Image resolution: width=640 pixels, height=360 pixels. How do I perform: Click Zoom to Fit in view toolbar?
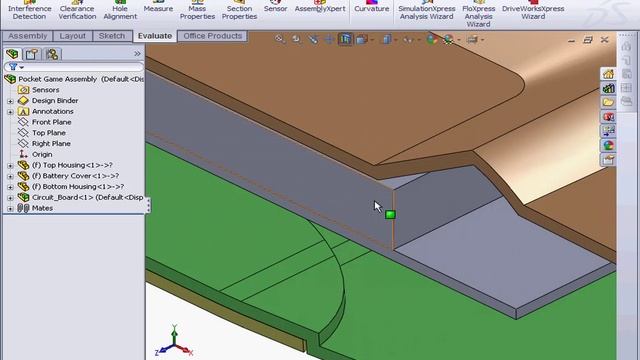280,39
